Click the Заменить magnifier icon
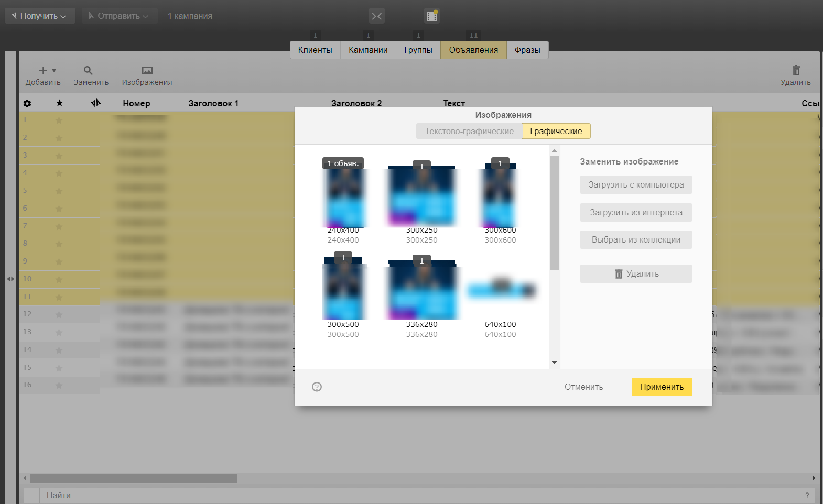The image size is (823, 504). [x=88, y=71]
